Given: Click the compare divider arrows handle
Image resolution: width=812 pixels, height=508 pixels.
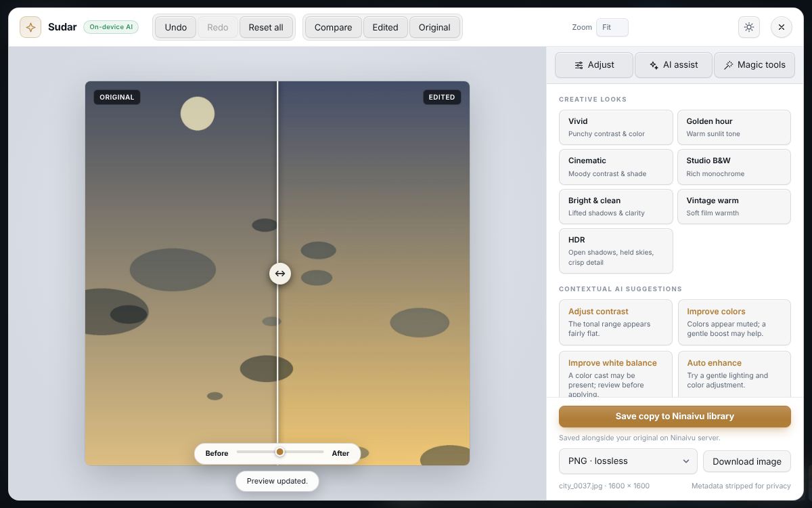Looking at the screenshot, I should coord(280,274).
